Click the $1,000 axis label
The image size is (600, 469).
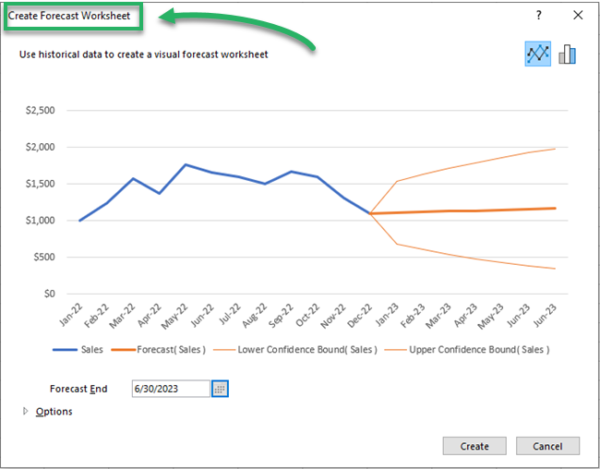pos(40,221)
